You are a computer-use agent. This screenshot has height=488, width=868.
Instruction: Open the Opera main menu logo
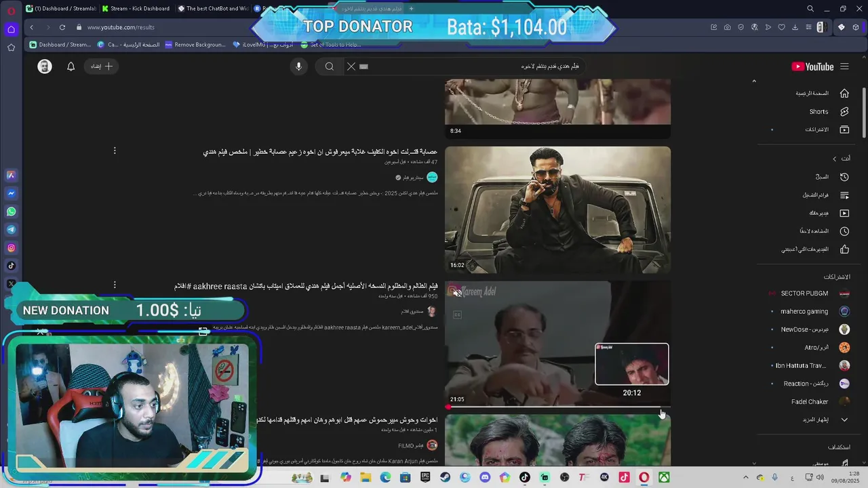click(x=11, y=11)
